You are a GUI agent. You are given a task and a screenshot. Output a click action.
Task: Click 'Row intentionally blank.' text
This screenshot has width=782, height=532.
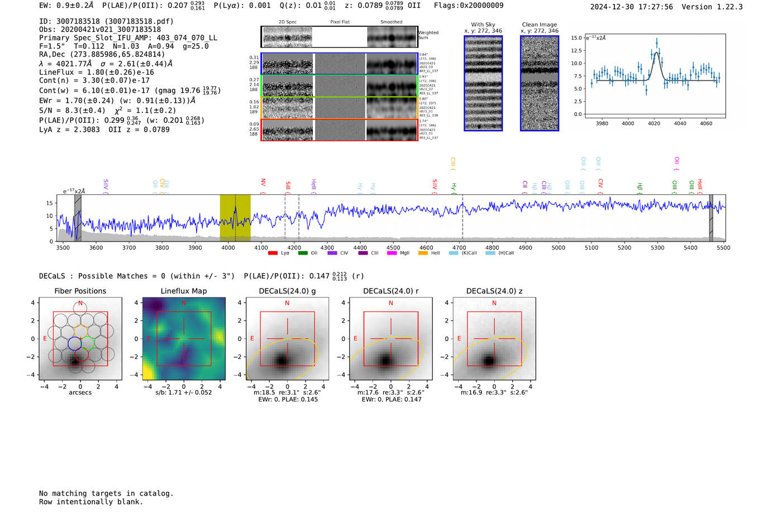coord(91,502)
